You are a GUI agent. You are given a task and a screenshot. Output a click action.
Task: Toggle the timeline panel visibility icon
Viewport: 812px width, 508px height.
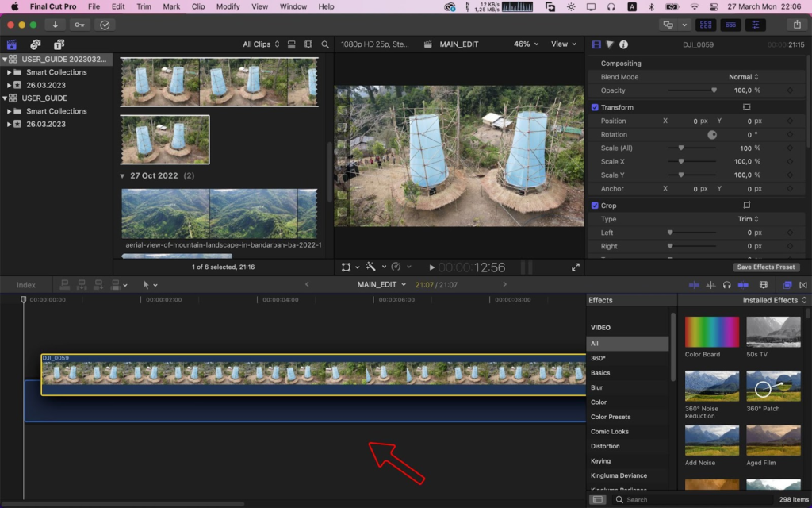click(x=730, y=25)
